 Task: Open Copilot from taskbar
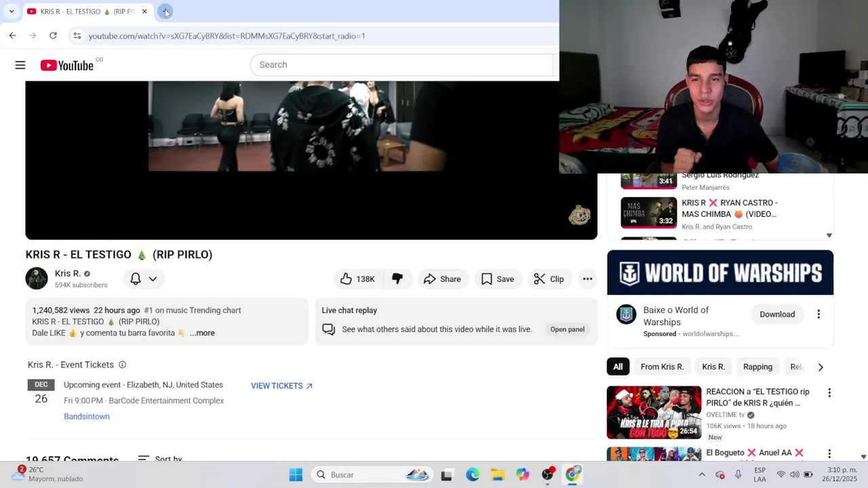(x=522, y=475)
